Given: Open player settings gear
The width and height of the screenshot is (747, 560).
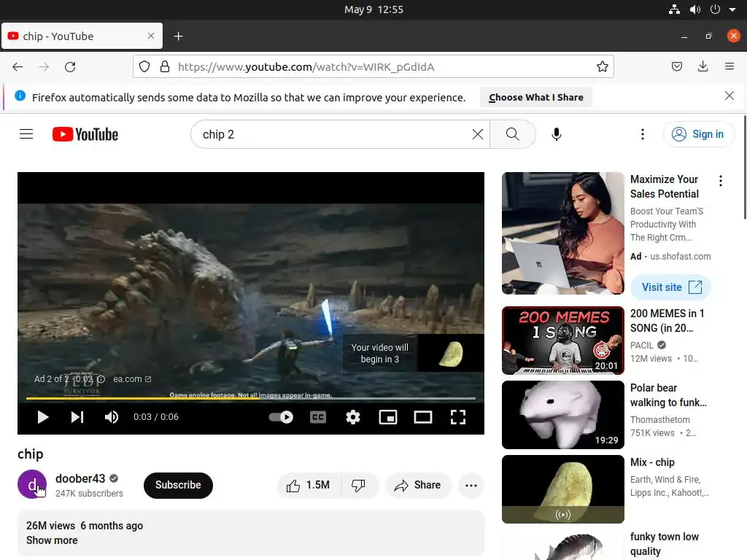Looking at the screenshot, I should (x=353, y=417).
